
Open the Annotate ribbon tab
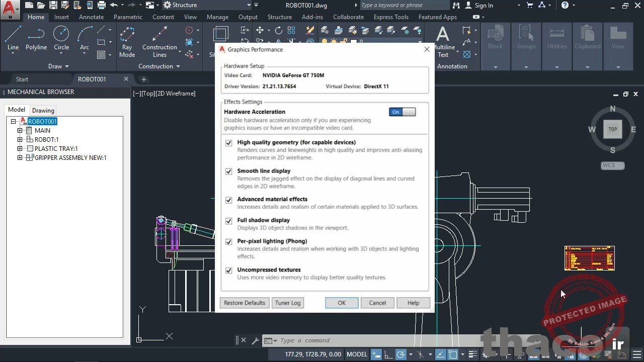pos(91,17)
